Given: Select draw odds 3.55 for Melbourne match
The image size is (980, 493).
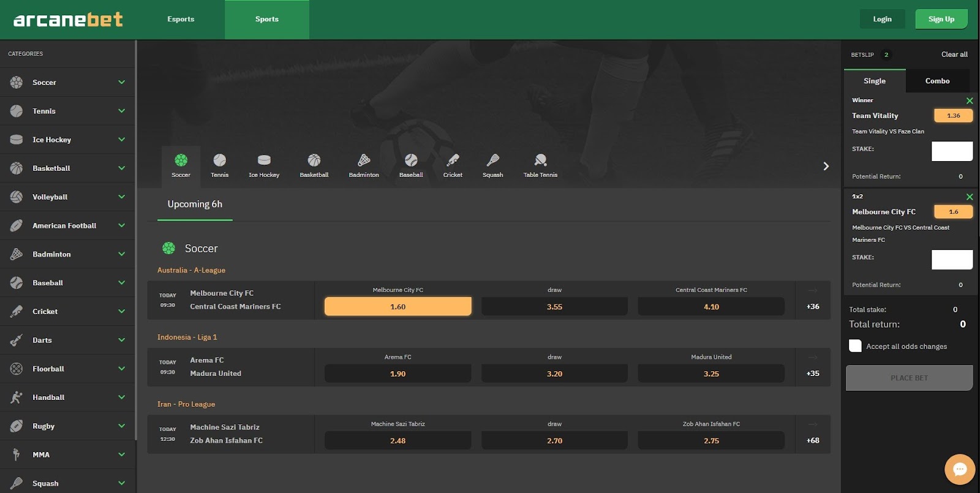Looking at the screenshot, I should 554,306.
